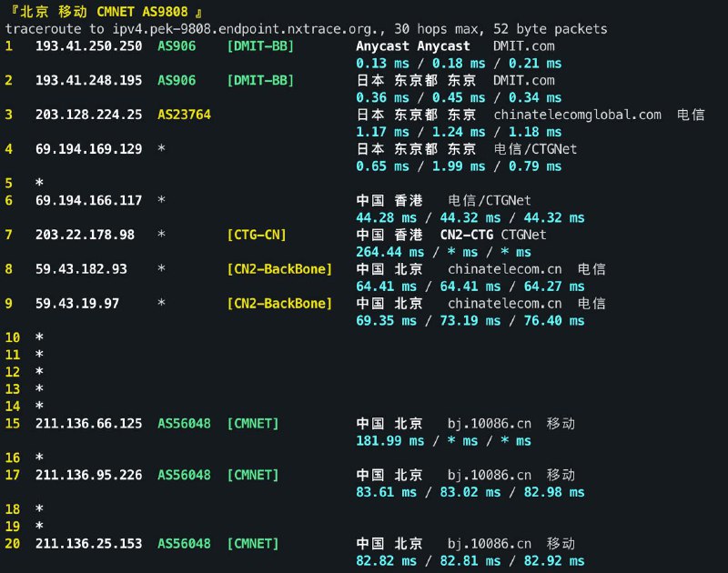This screenshot has width=728, height=573.
Task: Click [CMNET] tag on hop 20
Action: point(253,544)
